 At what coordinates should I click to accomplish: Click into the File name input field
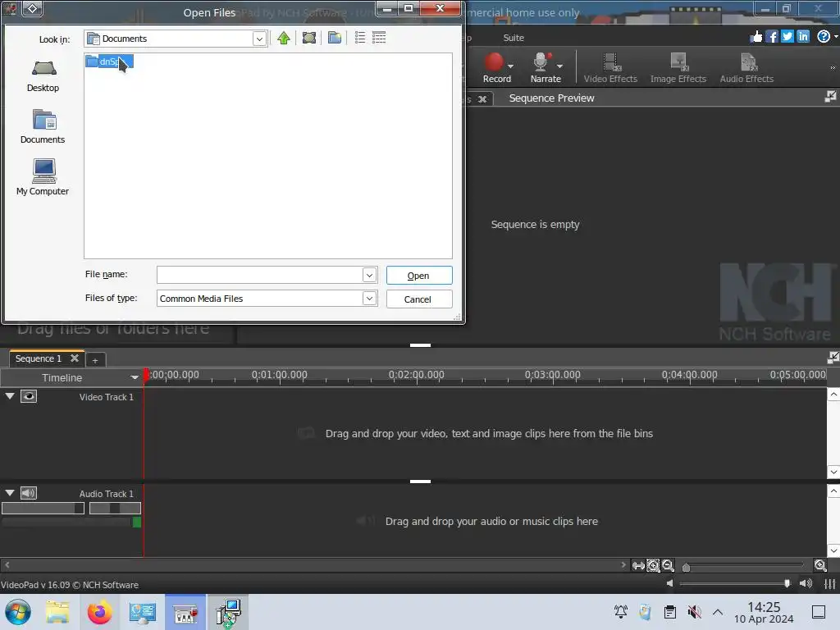pos(260,276)
